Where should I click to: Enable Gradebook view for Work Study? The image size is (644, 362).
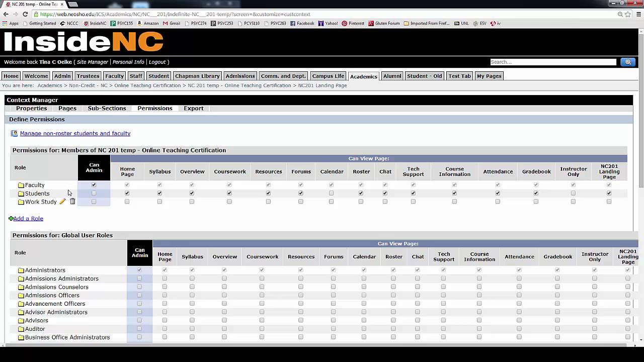536,202
